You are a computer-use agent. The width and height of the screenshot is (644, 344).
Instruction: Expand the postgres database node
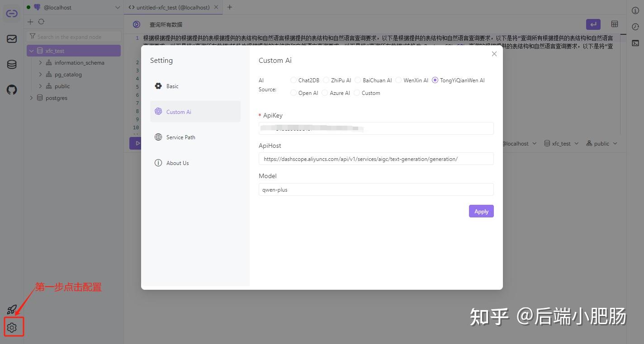point(31,98)
